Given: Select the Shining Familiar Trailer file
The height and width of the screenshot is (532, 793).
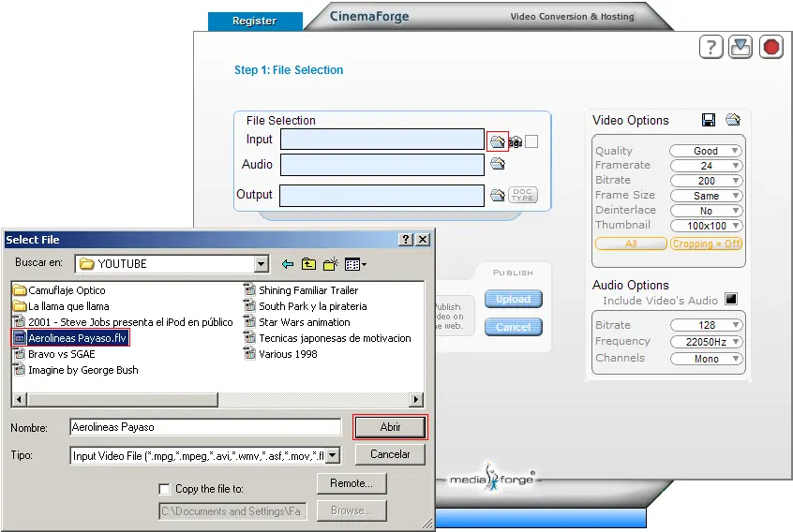Looking at the screenshot, I should (301, 290).
